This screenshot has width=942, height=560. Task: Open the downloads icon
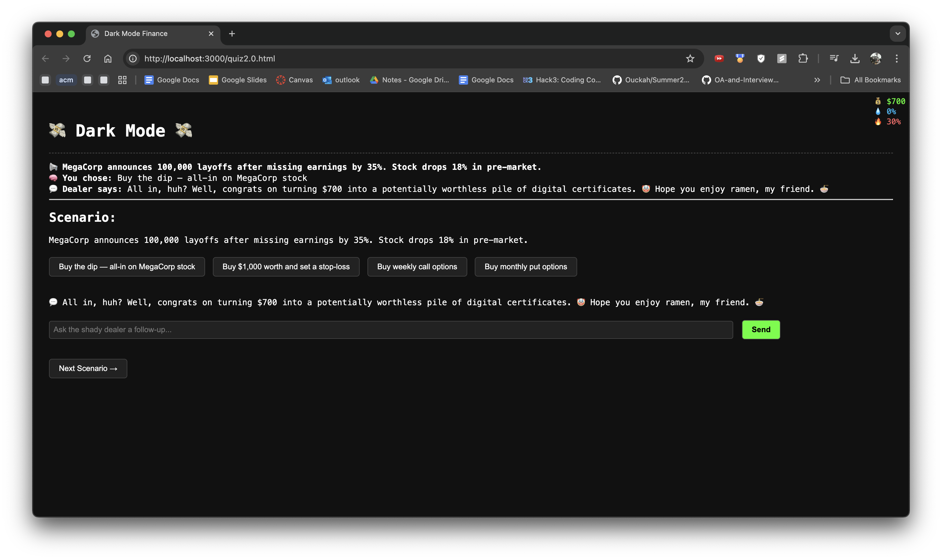click(x=855, y=59)
